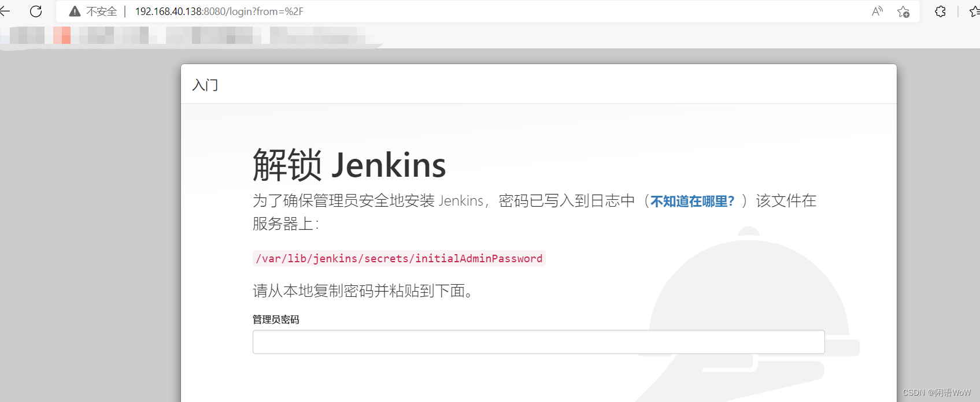Click the not-secure warning triangle icon

(x=75, y=11)
